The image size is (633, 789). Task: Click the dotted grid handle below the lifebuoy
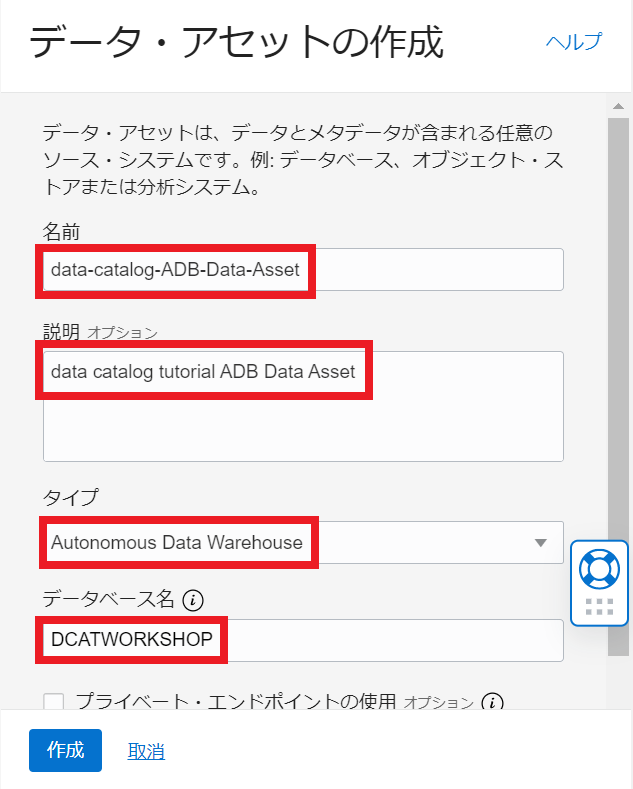[x=599, y=606]
